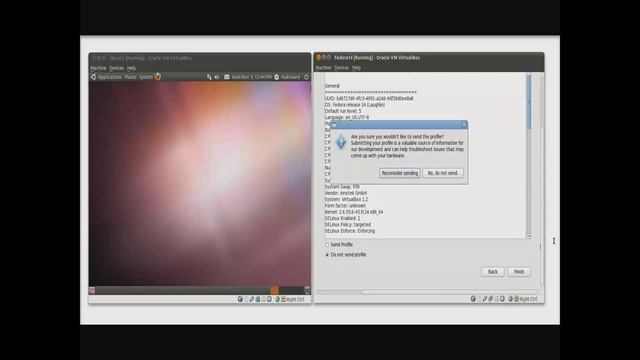Open Devices menu in Ubuntu VirtualBox window
Screen dimensions: 640x360
point(117,68)
